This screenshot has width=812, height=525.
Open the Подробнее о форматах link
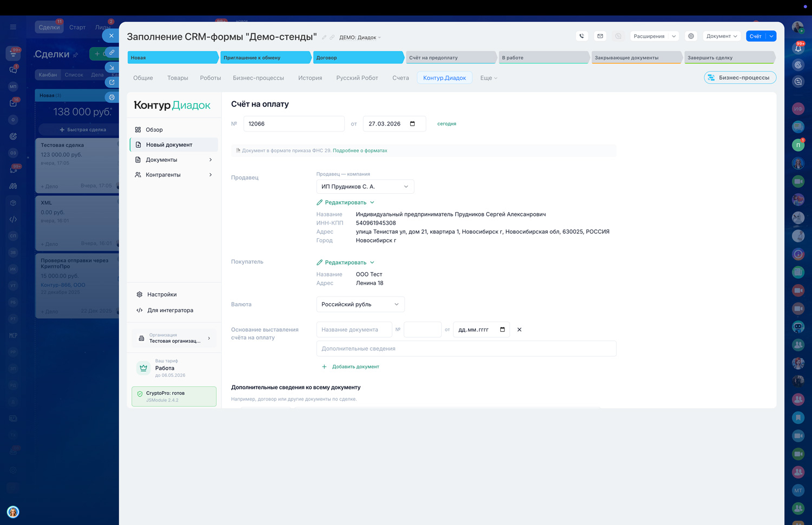[x=360, y=150]
